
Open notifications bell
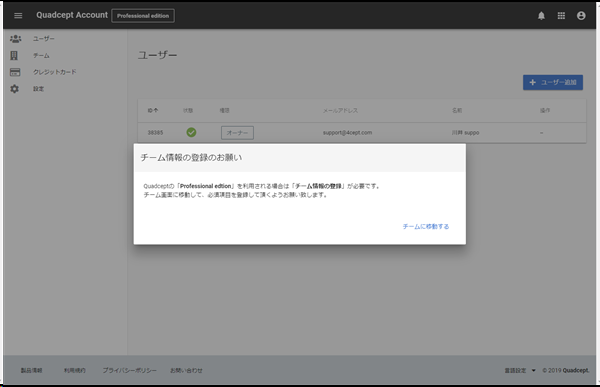(541, 16)
